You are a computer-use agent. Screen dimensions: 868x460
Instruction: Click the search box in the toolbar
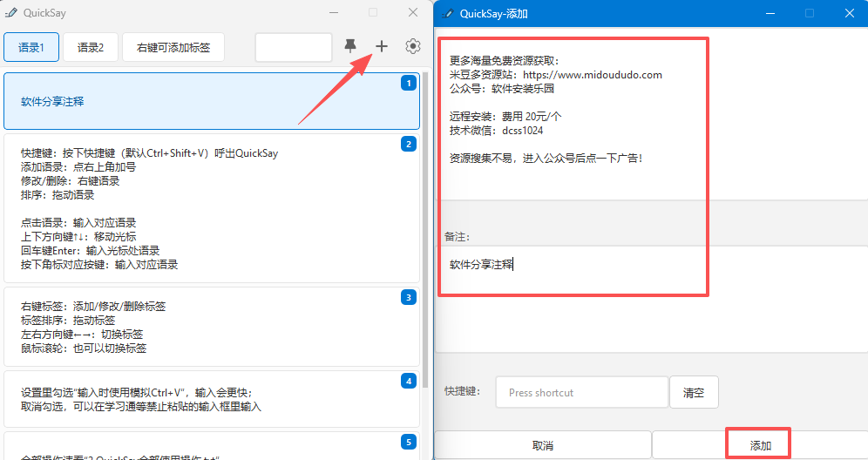[x=294, y=47]
